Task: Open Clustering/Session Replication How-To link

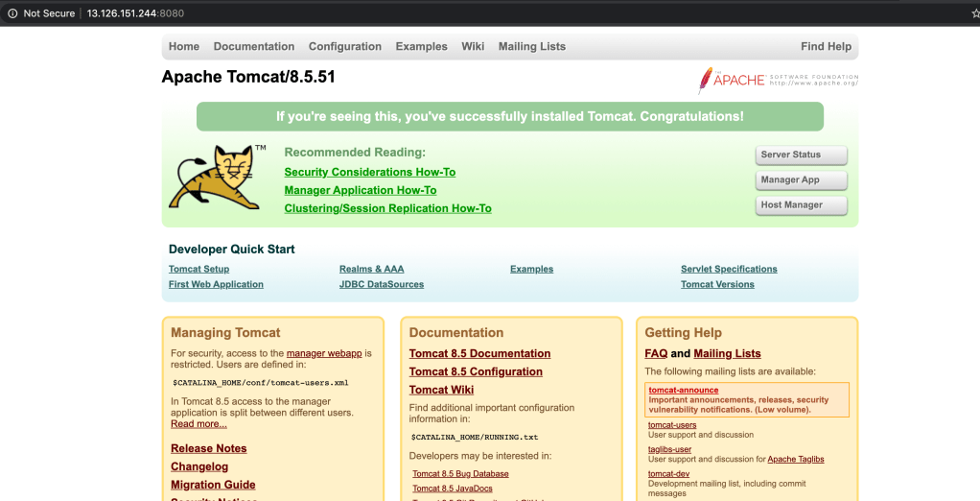Action: pyautogui.click(x=387, y=209)
